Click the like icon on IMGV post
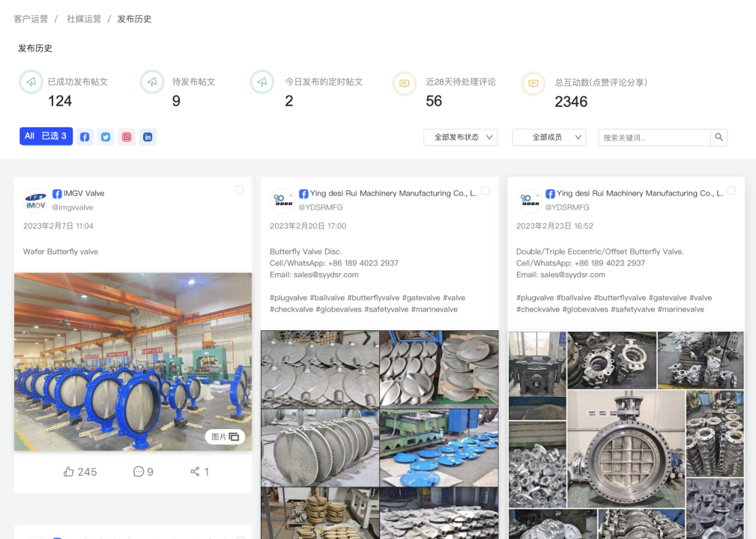The height and width of the screenshot is (539, 756). click(x=69, y=472)
